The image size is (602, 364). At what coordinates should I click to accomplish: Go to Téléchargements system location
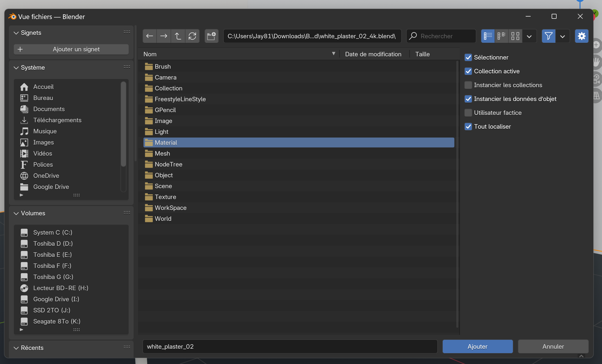pyautogui.click(x=57, y=120)
